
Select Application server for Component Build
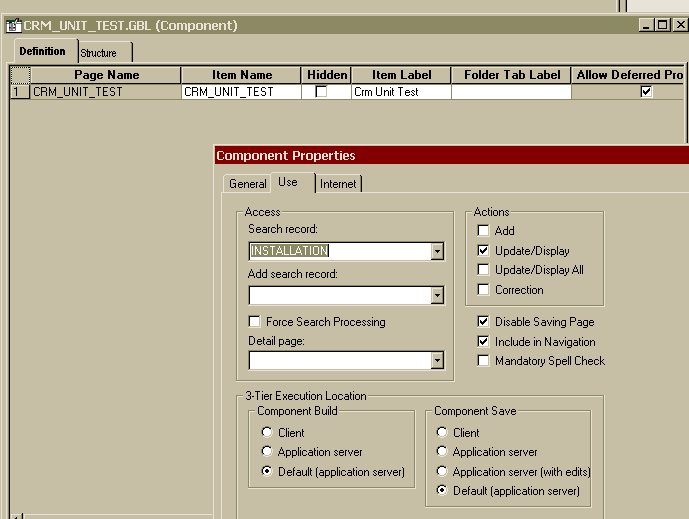pos(267,451)
